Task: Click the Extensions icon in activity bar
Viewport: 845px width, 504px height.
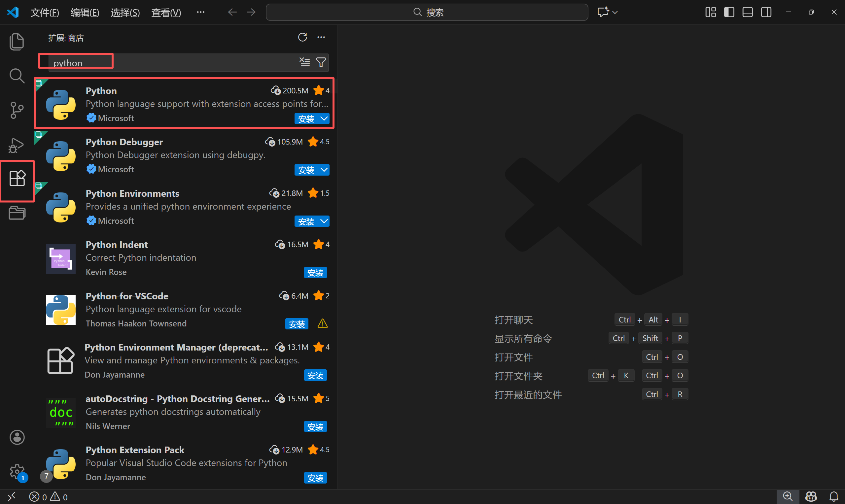Action: [x=17, y=178]
